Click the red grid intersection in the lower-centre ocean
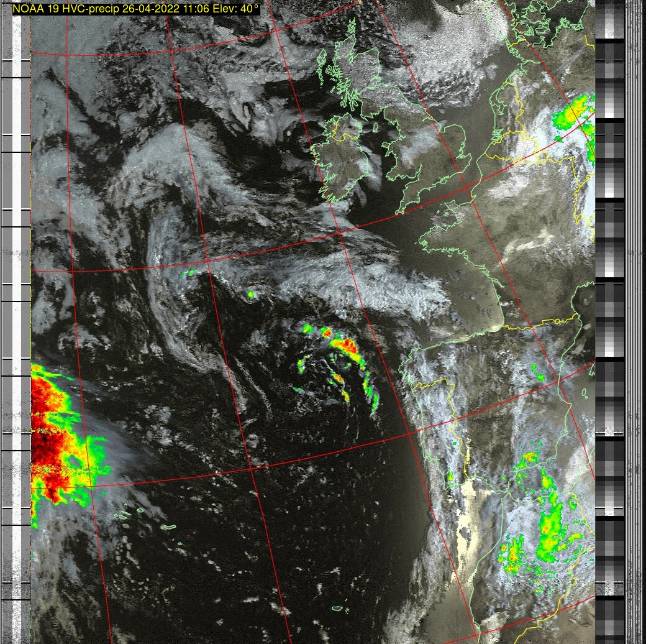The height and width of the screenshot is (644, 646). point(253,468)
